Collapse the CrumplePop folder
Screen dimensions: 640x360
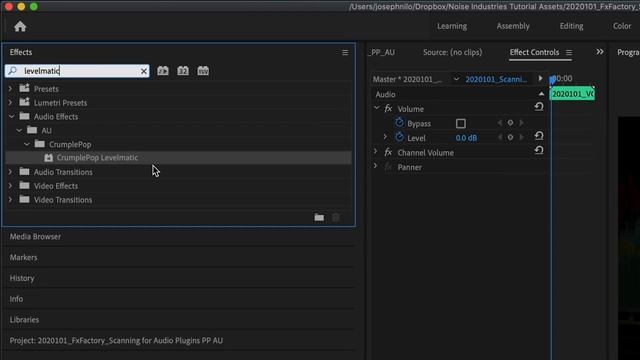click(27, 144)
